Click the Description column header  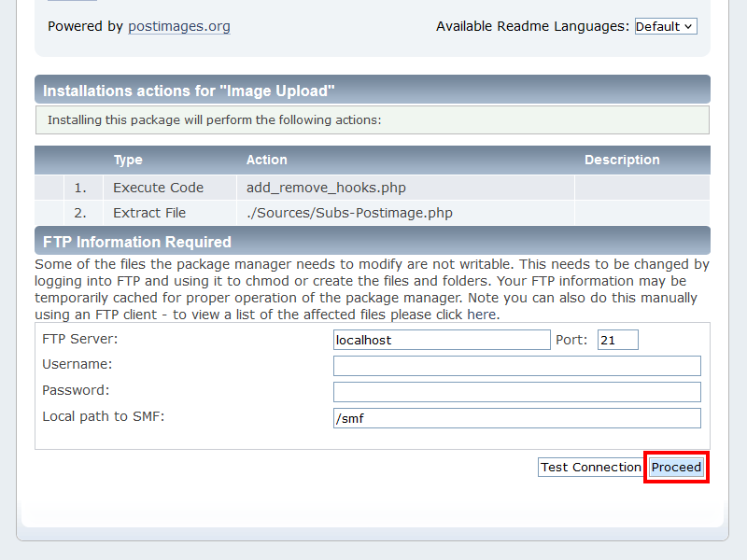(622, 160)
